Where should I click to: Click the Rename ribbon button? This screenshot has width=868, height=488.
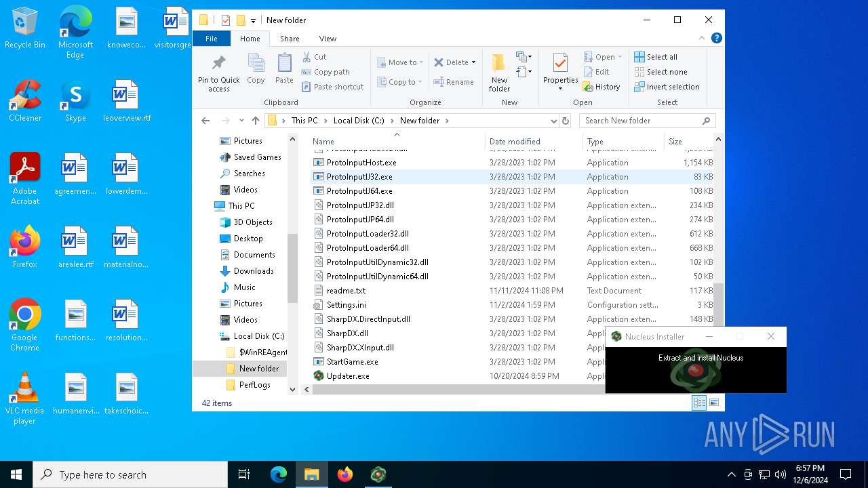(454, 82)
